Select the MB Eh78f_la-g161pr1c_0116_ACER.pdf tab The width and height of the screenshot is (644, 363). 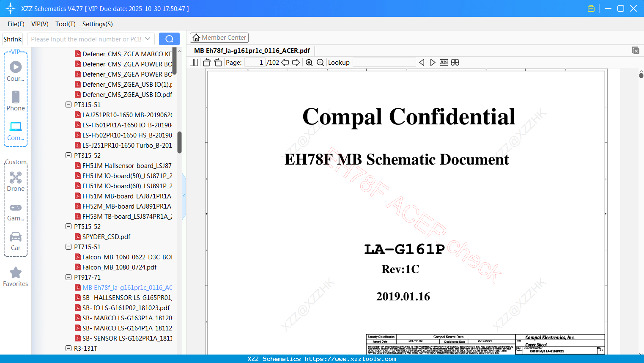(x=252, y=50)
